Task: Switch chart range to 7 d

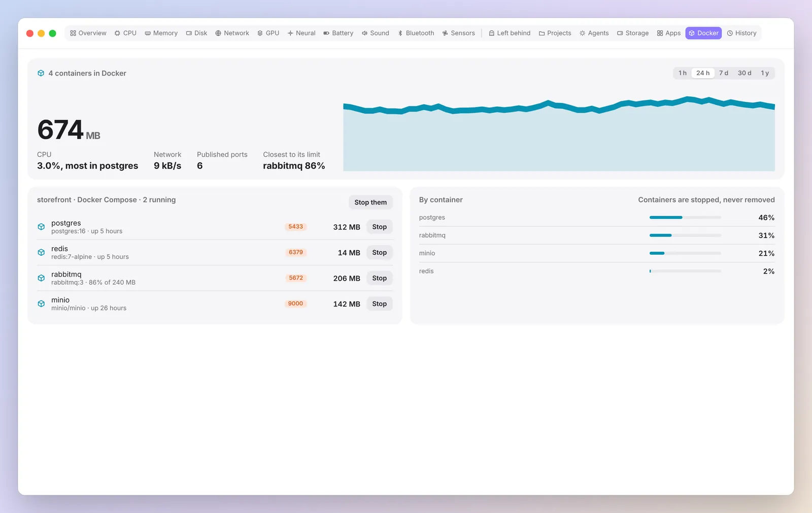Action: [x=724, y=73]
